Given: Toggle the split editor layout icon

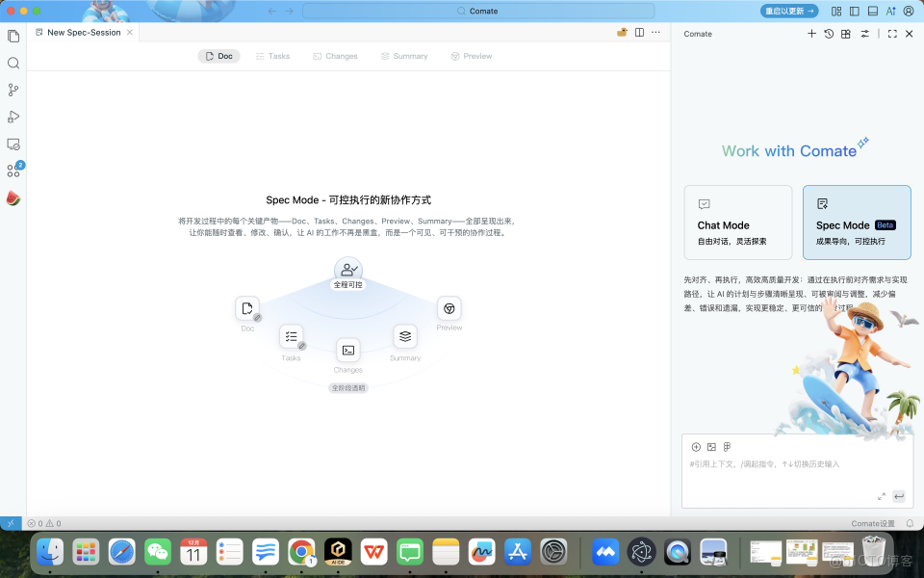Looking at the screenshot, I should coord(639,32).
